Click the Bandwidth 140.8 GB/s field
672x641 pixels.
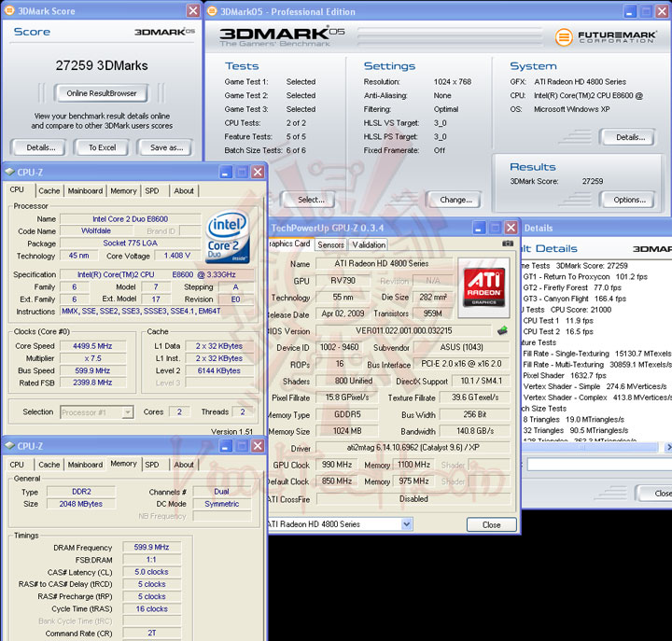coord(475,431)
